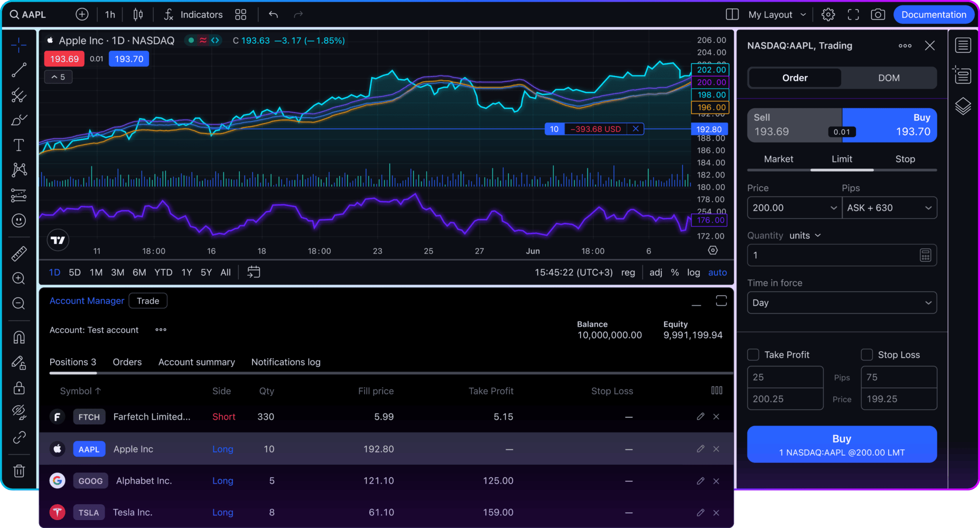Open the Documentation link
Screen dimensions: 980x528
click(x=934, y=14)
